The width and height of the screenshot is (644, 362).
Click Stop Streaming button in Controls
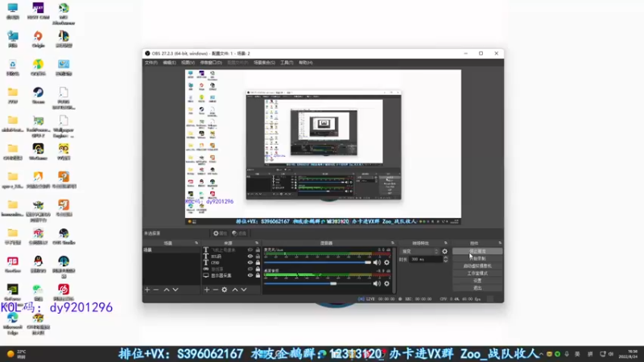[x=477, y=251]
